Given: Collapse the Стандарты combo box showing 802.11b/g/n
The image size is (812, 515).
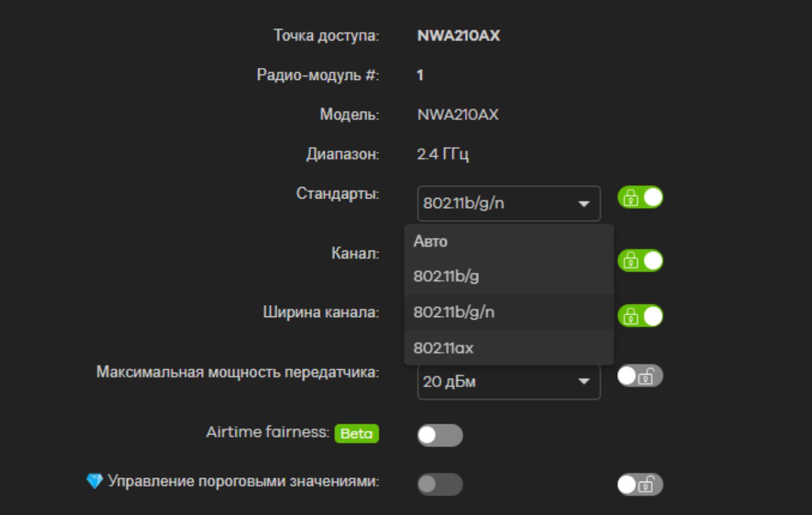Looking at the screenshot, I should (509, 204).
